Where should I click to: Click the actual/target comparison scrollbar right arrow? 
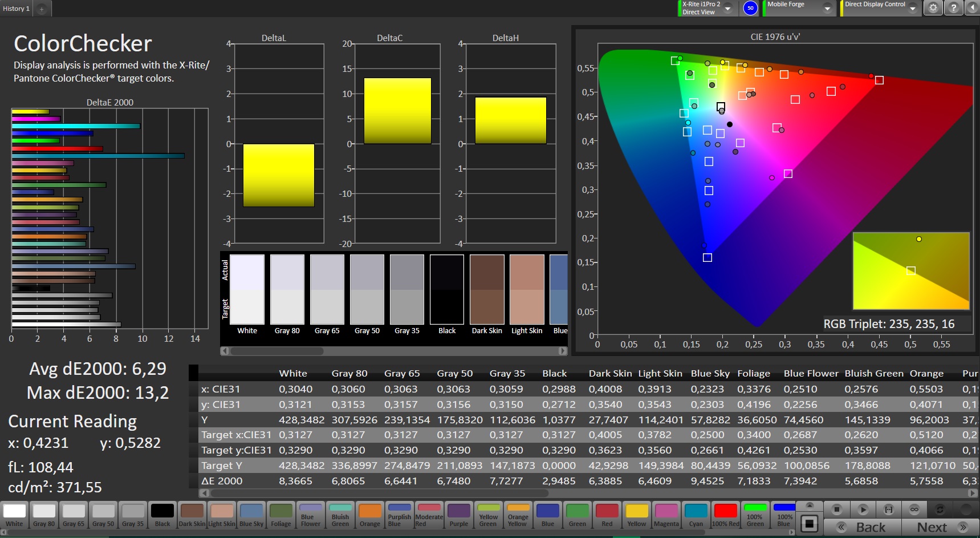point(563,351)
